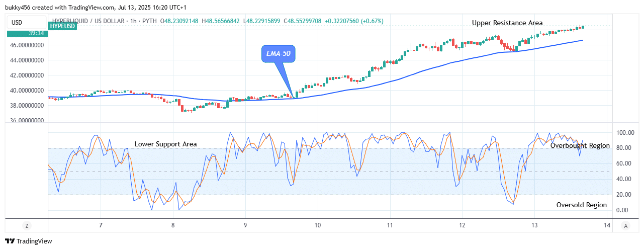Click the PYTH data source label

point(149,21)
